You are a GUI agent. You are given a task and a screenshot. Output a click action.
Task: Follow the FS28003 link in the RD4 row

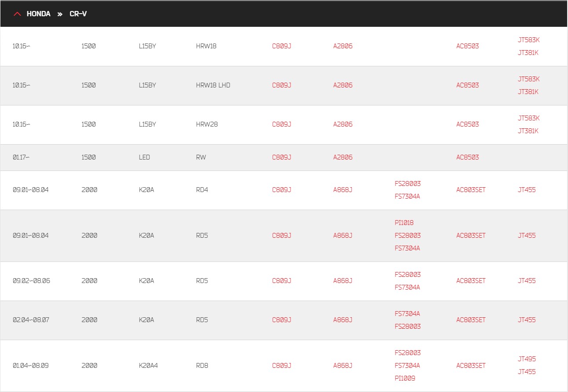pos(408,184)
